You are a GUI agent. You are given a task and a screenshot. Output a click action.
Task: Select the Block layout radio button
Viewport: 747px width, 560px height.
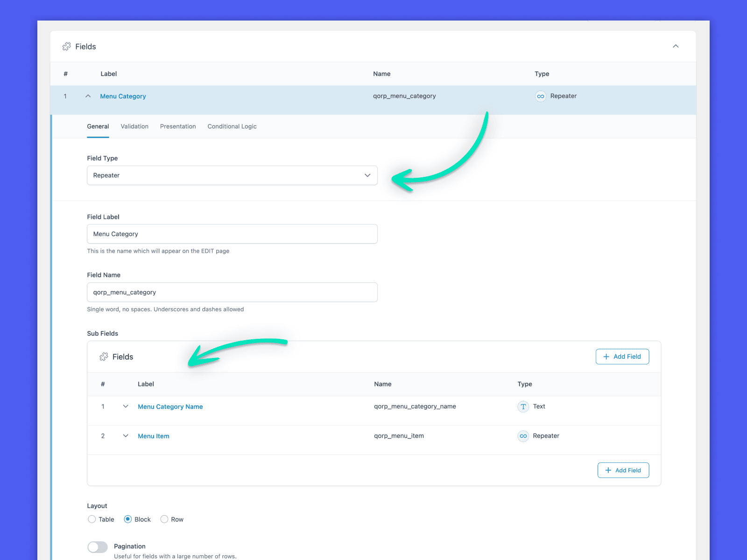point(128,519)
